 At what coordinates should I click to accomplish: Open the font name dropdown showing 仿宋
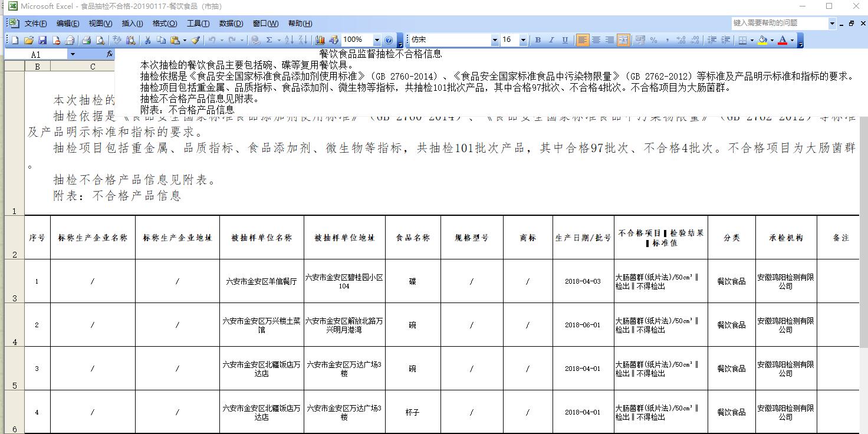(x=495, y=40)
